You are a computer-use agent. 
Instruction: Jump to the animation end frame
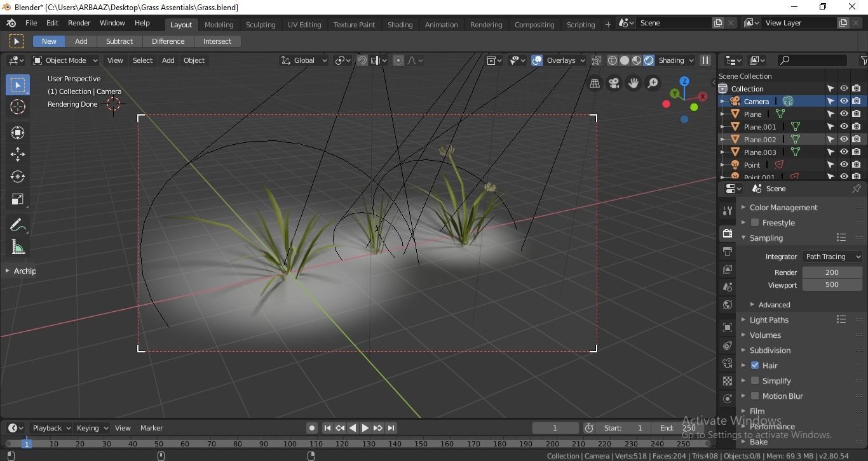click(391, 428)
